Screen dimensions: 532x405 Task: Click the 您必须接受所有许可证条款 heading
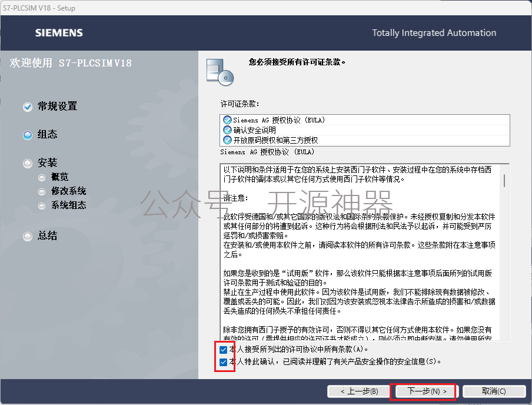[x=297, y=62]
